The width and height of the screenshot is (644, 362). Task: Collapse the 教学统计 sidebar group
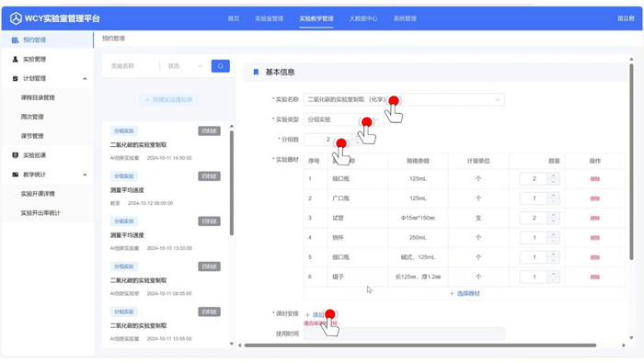(x=85, y=175)
